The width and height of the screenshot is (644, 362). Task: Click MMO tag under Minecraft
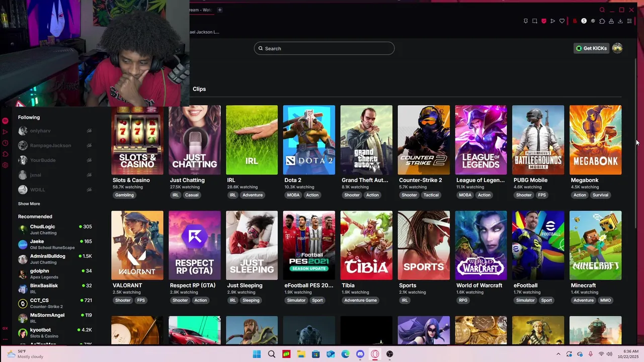605,300
